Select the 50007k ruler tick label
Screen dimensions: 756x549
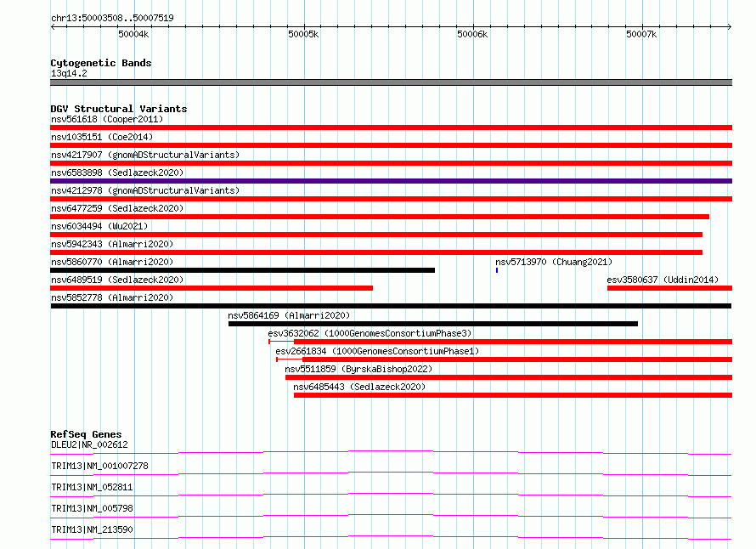click(641, 34)
